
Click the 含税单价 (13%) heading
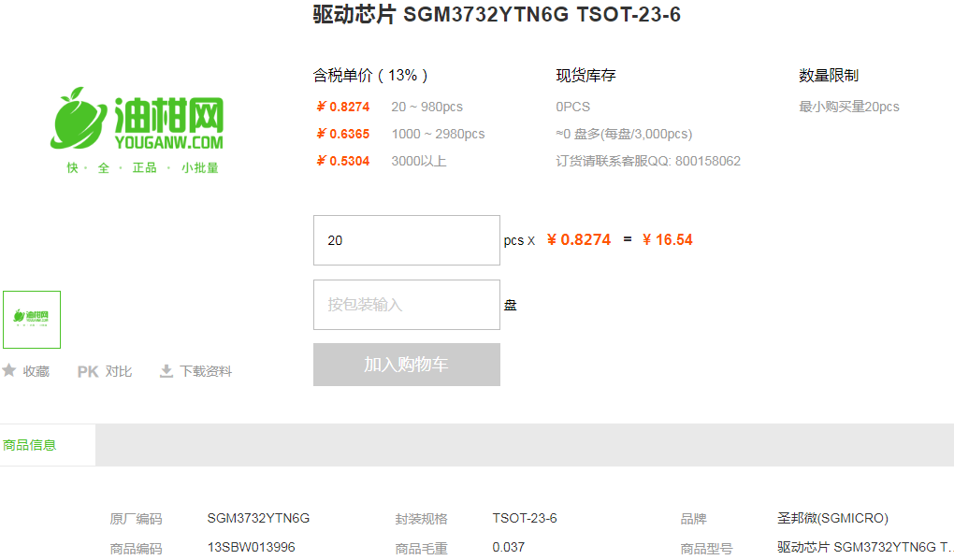(370, 76)
